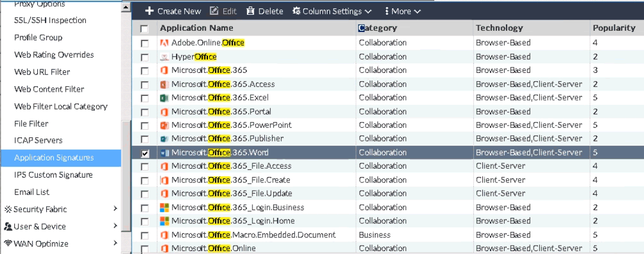
Task: Click the Delete trash icon
Action: [251, 11]
